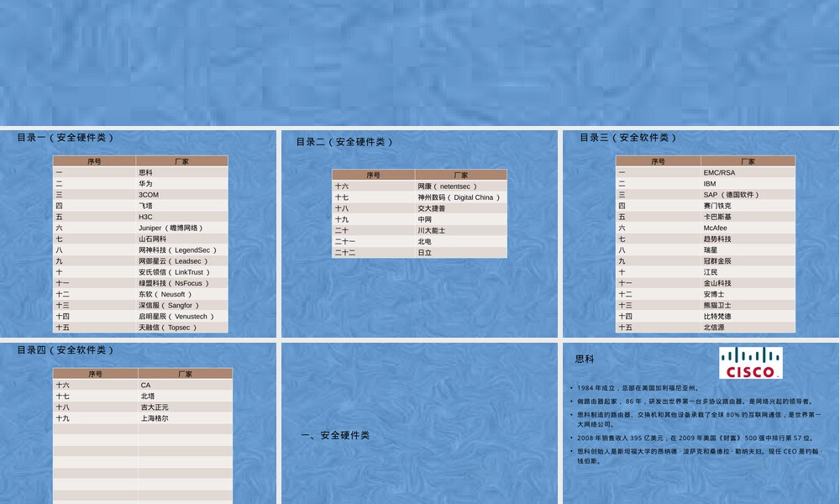Click 厂家 header in 目录二 table
The height and width of the screenshot is (504, 840).
click(460, 176)
